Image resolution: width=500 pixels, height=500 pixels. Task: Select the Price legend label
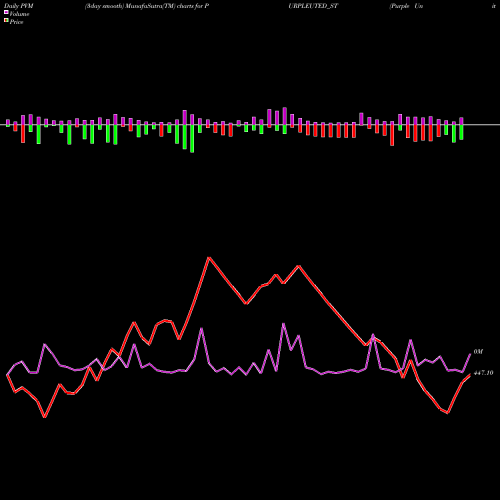click(16, 22)
